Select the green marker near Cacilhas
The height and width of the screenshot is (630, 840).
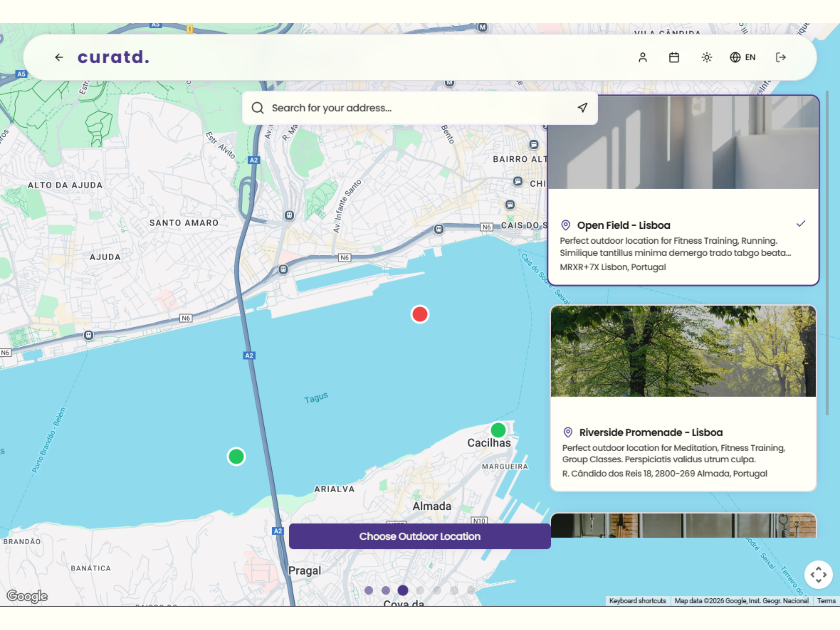(x=498, y=430)
